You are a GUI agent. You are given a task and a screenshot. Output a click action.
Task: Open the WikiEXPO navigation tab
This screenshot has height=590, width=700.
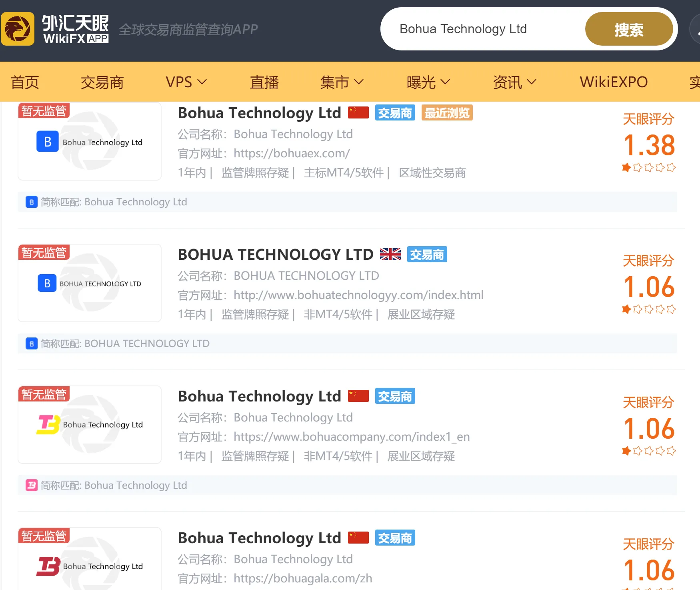tap(614, 82)
